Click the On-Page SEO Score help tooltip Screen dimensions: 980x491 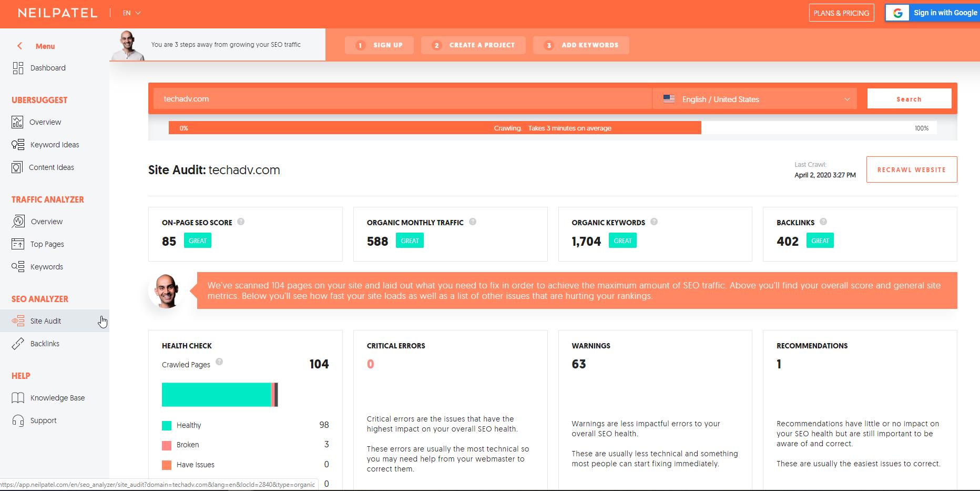click(x=241, y=222)
